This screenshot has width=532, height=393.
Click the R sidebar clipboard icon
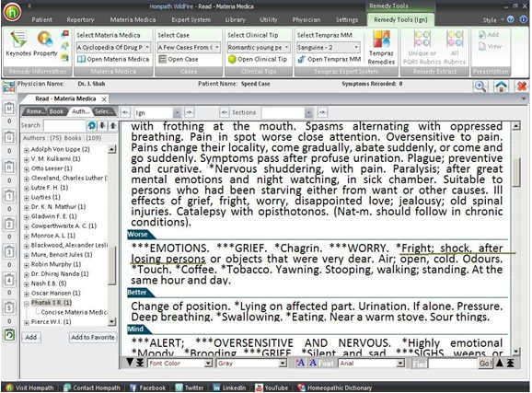pyautogui.click(x=9, y=167)
